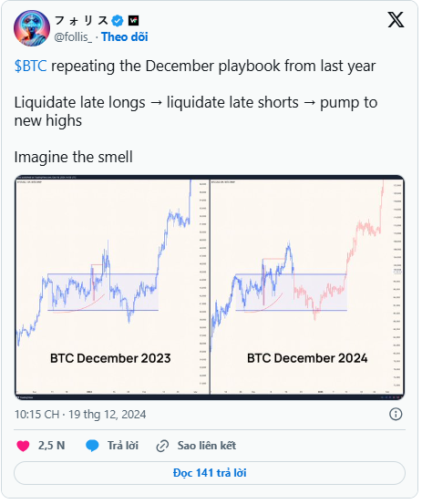
Task: Click the blue verified checkmark badge
Action: click(118, 21)
